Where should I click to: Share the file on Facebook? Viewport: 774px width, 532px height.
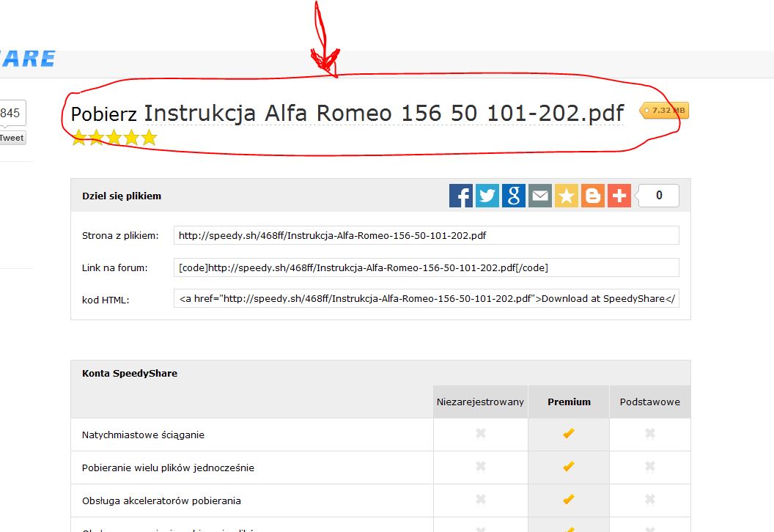[x=460, y=196]
